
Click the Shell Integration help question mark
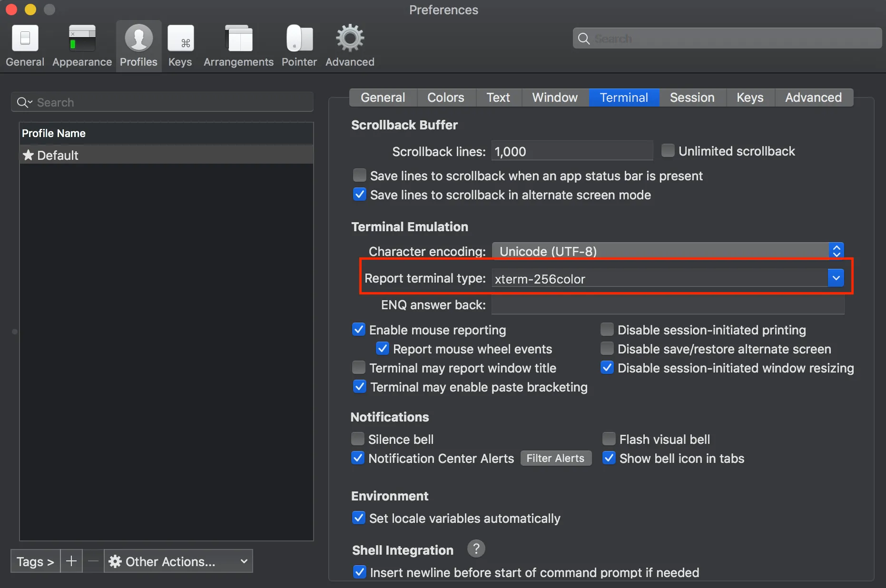tap(476, 549)
